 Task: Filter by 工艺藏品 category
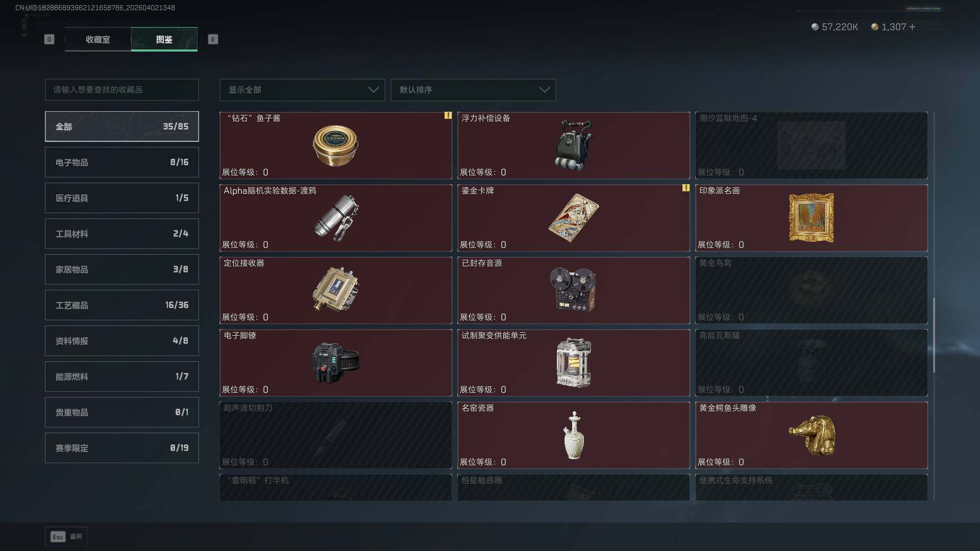tap(122, 305)
